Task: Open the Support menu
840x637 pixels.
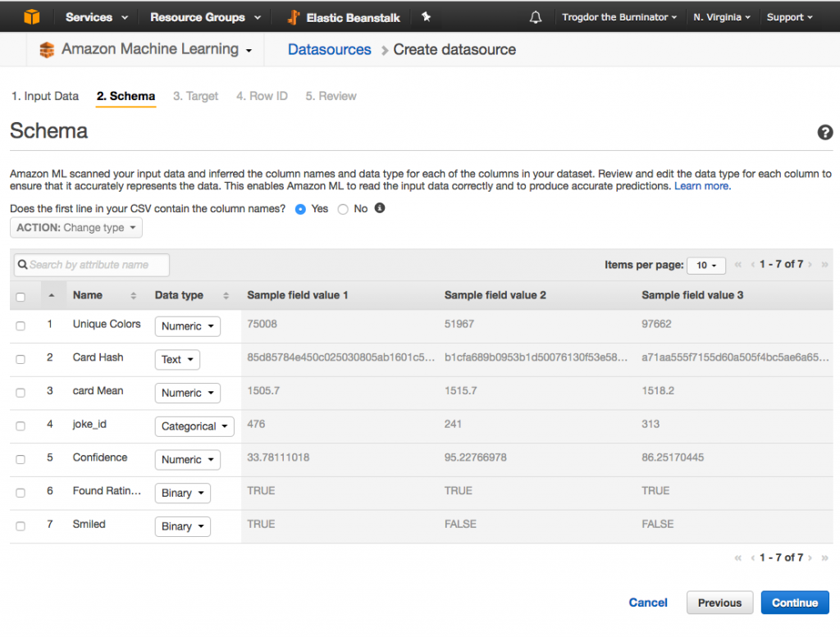Action: (790, 17)
